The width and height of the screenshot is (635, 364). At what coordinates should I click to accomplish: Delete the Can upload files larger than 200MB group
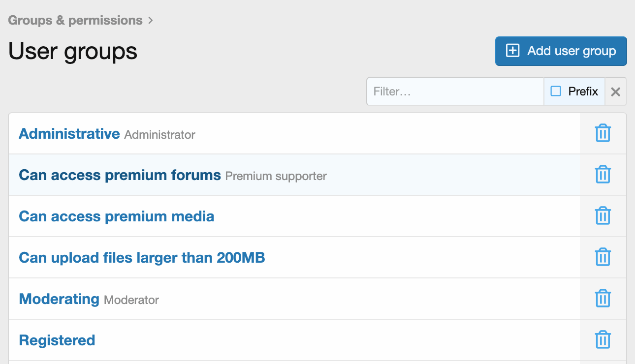(x=603, y=257)
